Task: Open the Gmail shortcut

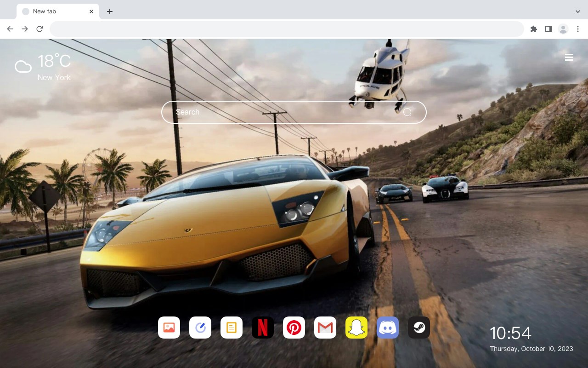Action: point(325,328)
